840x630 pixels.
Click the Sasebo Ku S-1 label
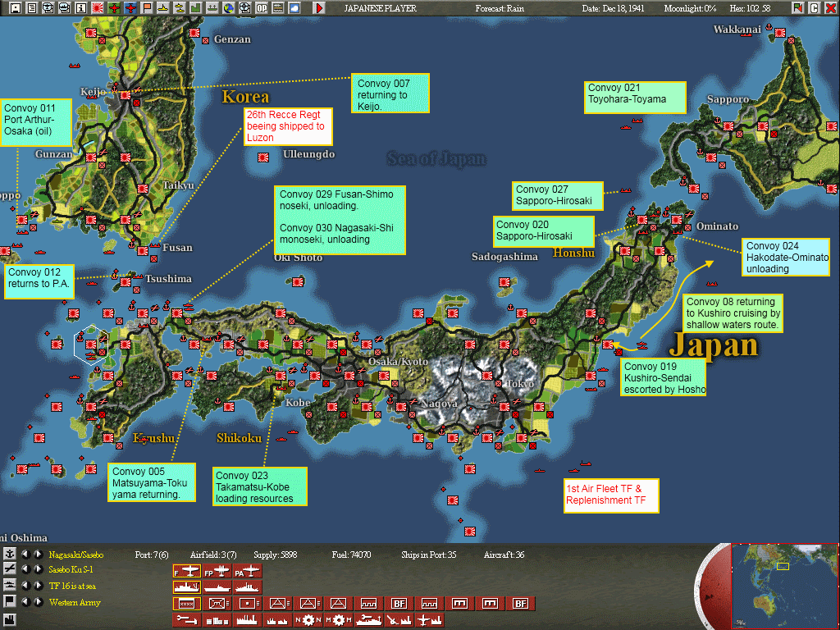[71, 569]
